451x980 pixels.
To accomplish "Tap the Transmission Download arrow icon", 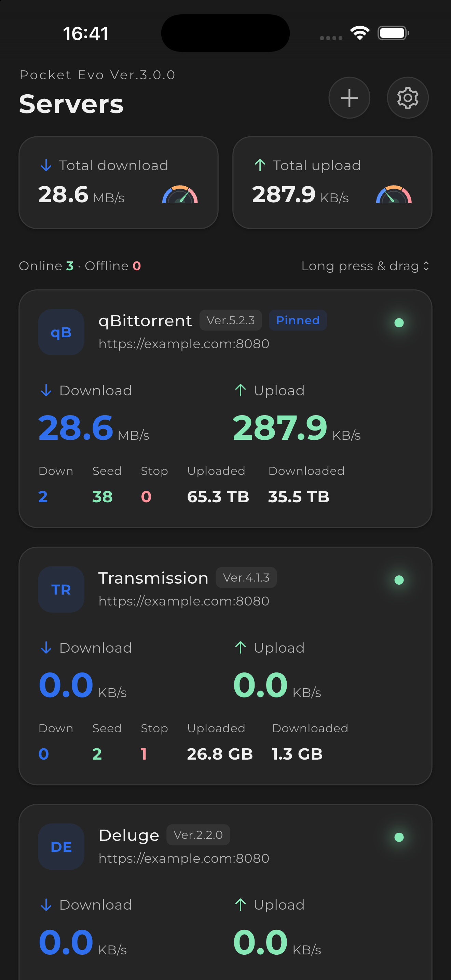I will [46, 648].
